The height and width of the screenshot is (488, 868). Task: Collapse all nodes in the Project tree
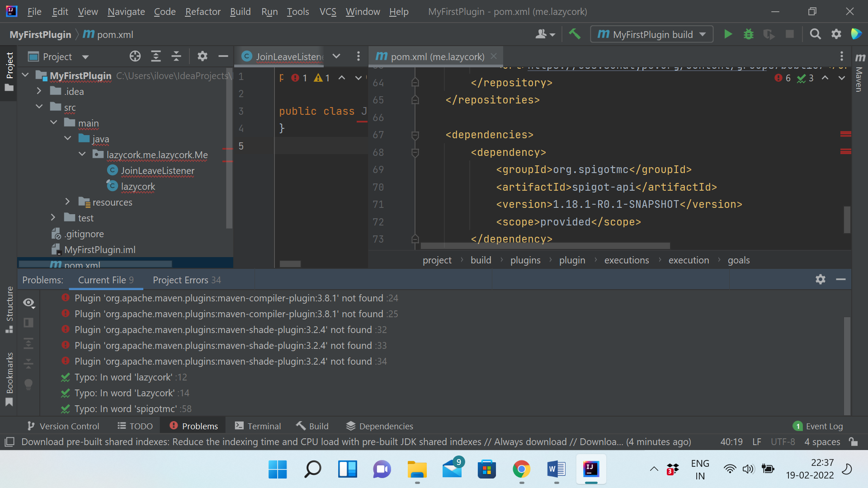coord(176,56)
